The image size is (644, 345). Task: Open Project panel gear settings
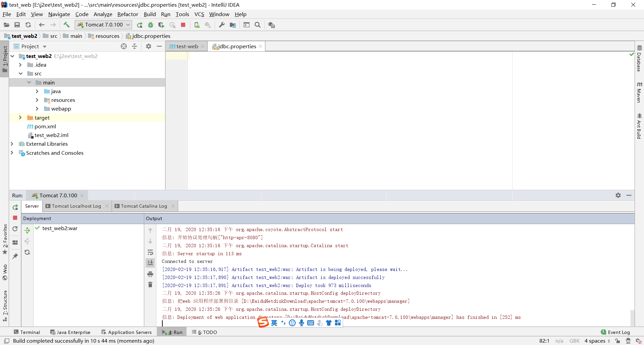pos(149,46)
